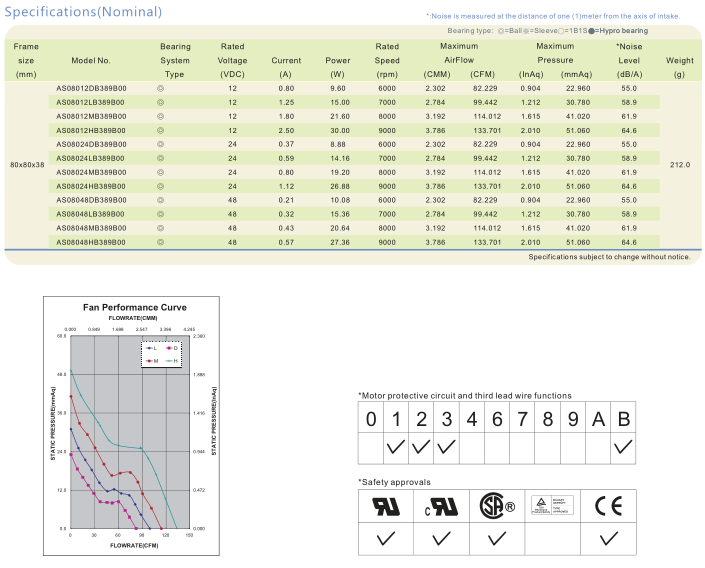The height and width of the screenshot is (568, 705).
Task: Click power value 9.60 in first row
Action: tap(338, 89)
